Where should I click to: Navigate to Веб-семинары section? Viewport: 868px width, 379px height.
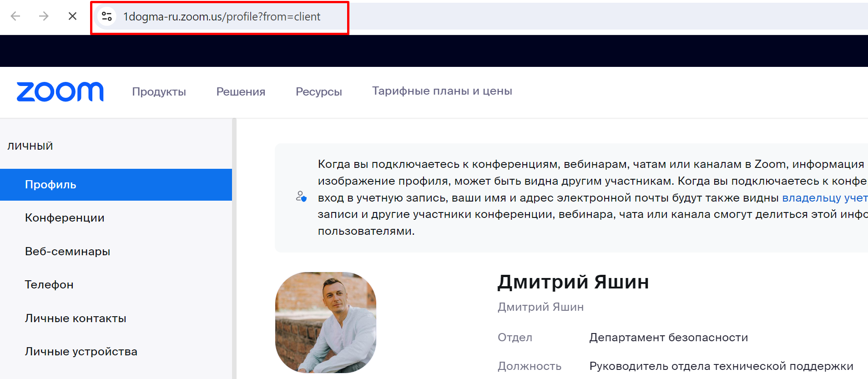[x=67, y=252]
